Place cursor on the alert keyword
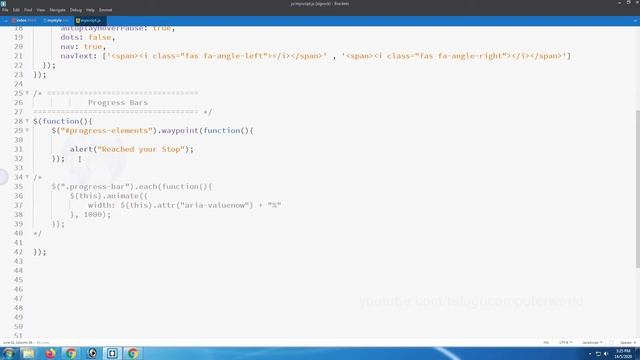Viewport: 640px width, 360px height. 81,149
